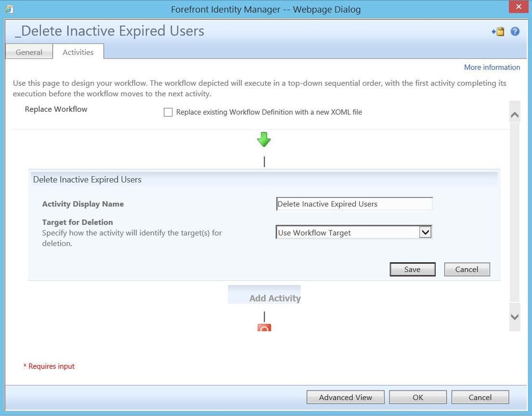Confirm the dialog with OK
Image resolution: width=532 pixels, height=416 pixels.
(418, 397)
